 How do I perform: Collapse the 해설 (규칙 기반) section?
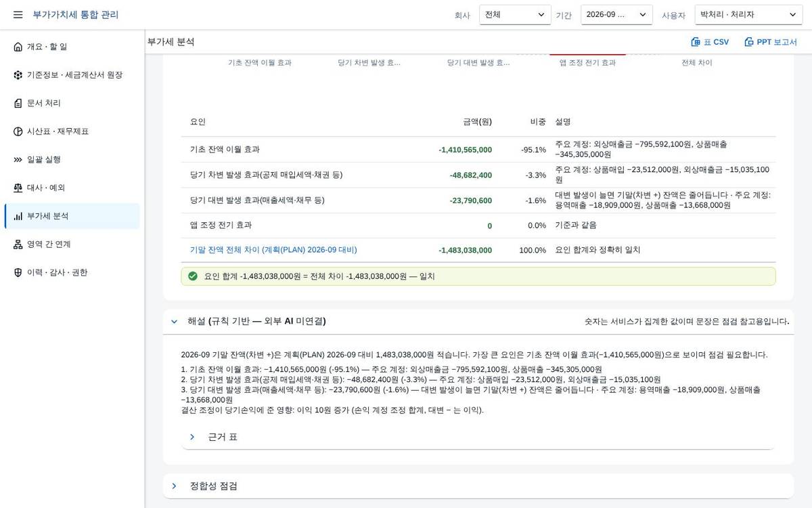(x=175, y=322)
